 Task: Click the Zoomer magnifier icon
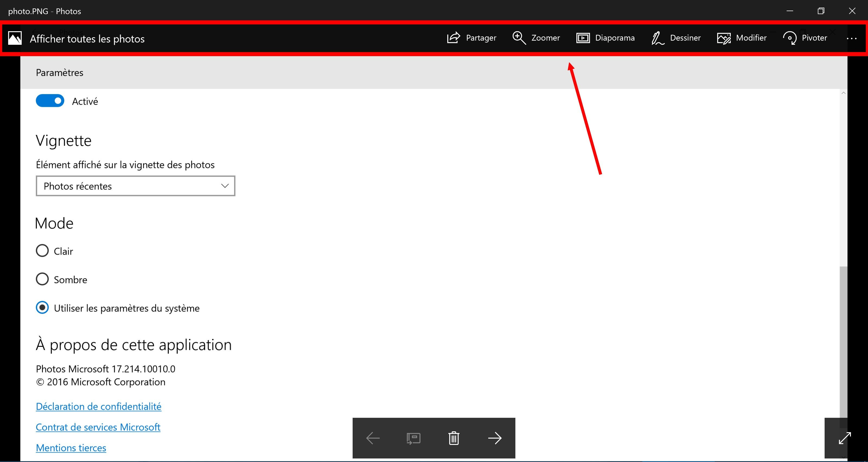pos(519,38)
